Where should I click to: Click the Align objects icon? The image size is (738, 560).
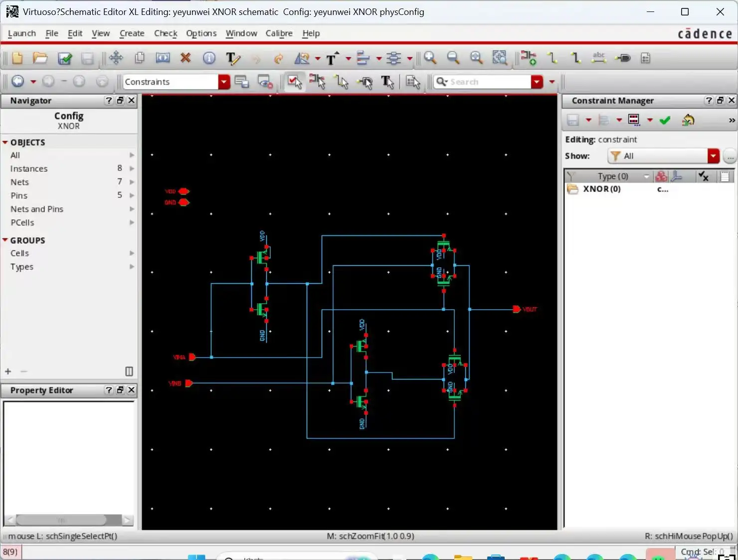[363, 58]
